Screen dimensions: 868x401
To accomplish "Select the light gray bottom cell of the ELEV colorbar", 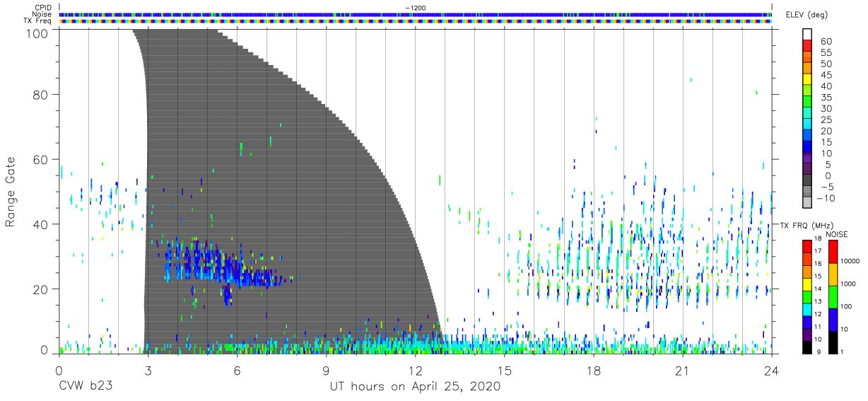I will (x=807, y=202).
